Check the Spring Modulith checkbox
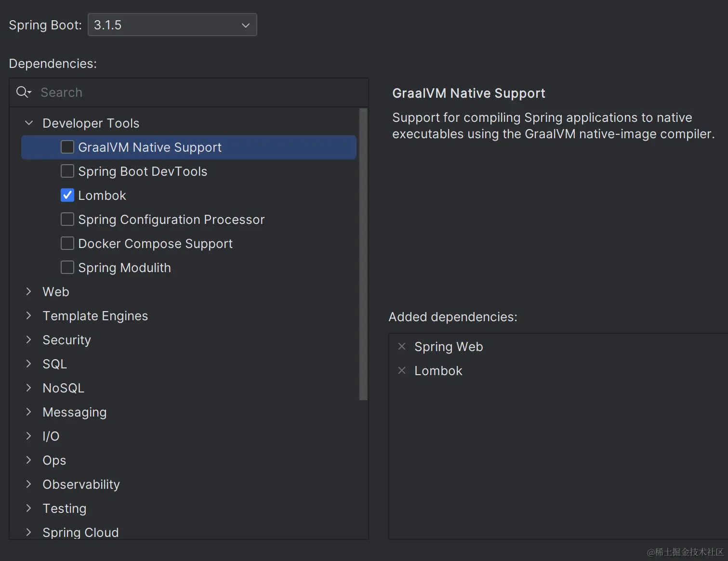728x561 pixels. pyautogui.click(x=67, y=267)
